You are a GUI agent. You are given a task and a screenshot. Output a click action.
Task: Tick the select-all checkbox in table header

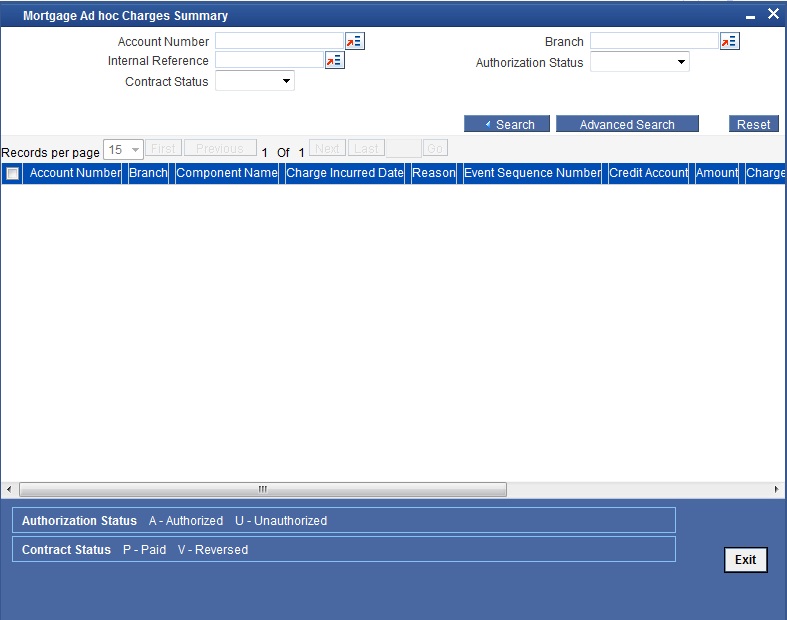[13, 174]
